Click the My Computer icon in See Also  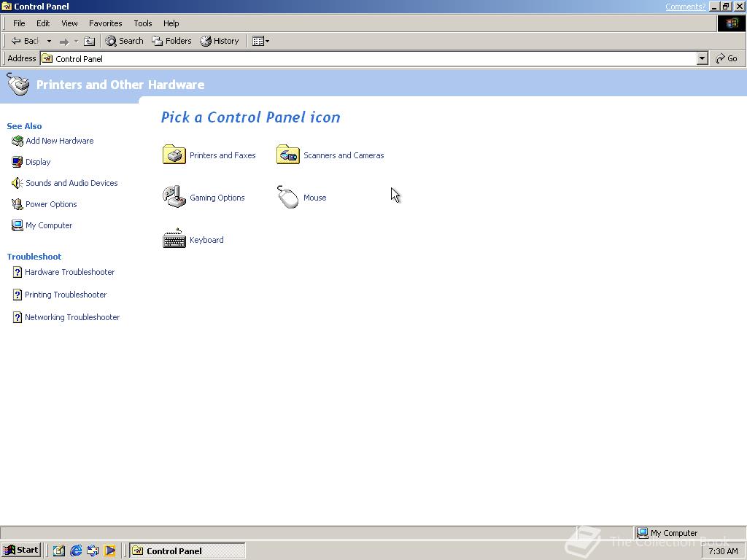click(x=18, y=225)
